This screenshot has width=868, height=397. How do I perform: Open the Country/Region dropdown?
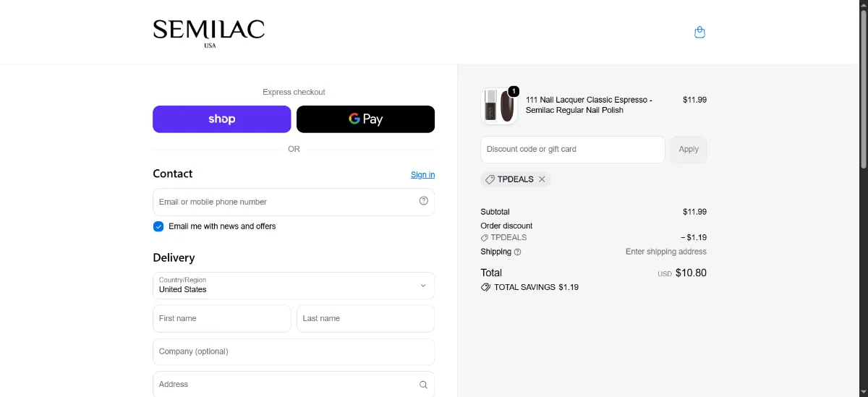(x=294, y=286)
